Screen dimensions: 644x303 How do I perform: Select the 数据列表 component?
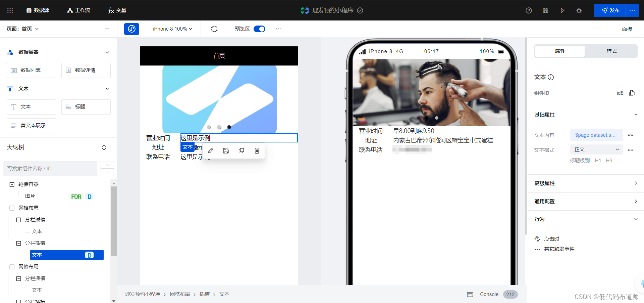32,70
